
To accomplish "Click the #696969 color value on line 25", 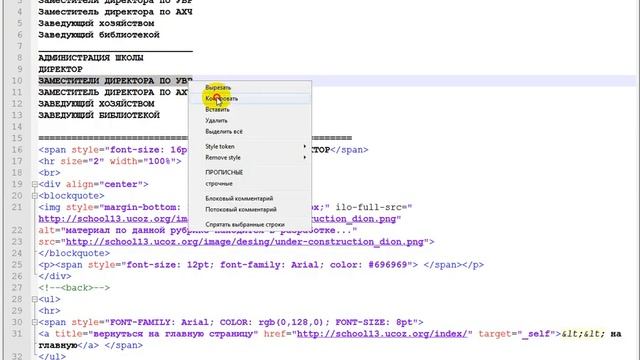I will click(388, 264).
